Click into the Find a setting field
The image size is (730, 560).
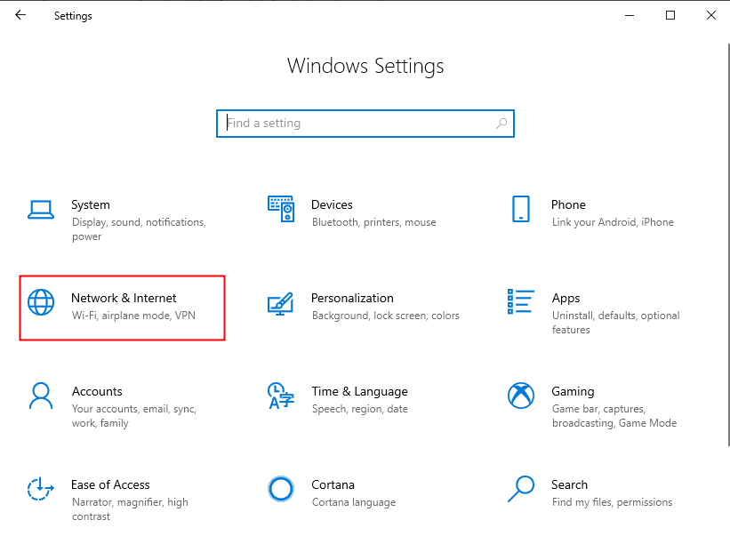click(x=365, y=124)
